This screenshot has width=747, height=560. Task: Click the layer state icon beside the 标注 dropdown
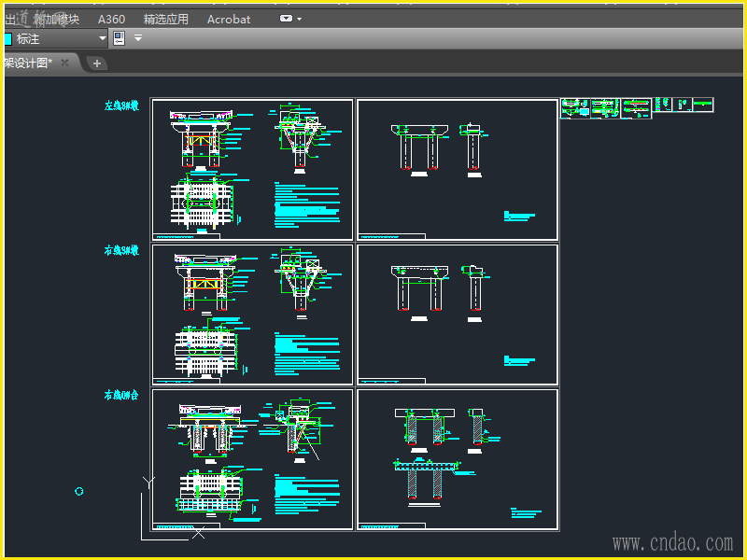(x=119, y=38)
